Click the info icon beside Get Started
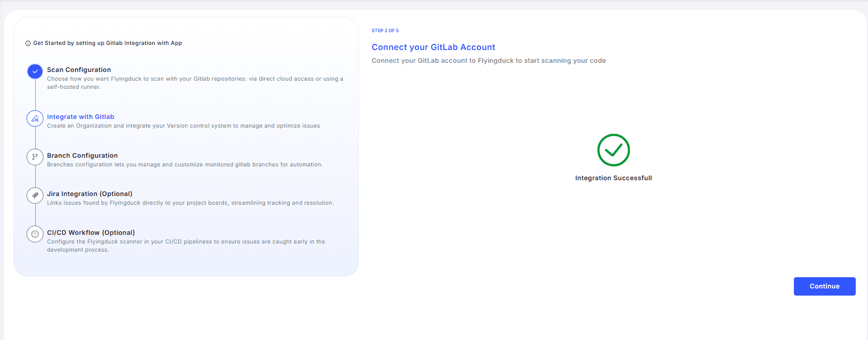Viewport: 868px width, 340px height. [x=28, y=43]
